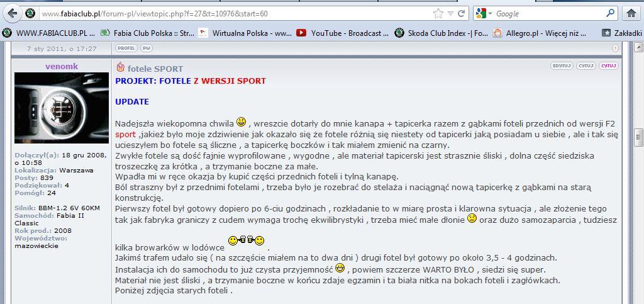The height and width of the screenshot is (304, 644).
Task: Click the 'Lokalizacja: Warszawa' profile line
Action: (x=54, y=170)
